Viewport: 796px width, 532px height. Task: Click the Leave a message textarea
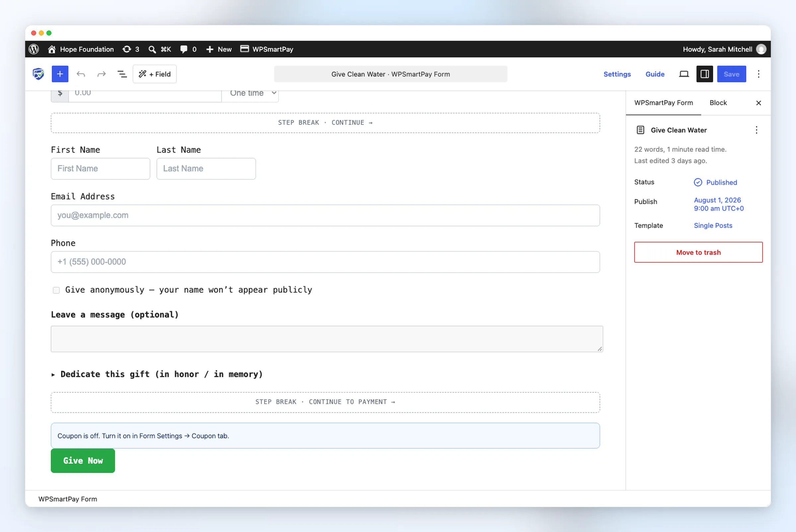pyautogui.click(x=327, y=339)
